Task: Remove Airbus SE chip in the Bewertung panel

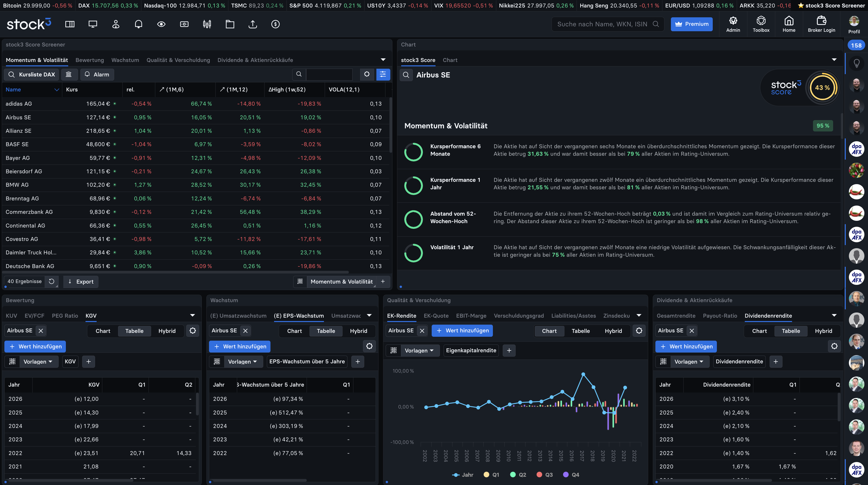Action: (x=41, y=331)
